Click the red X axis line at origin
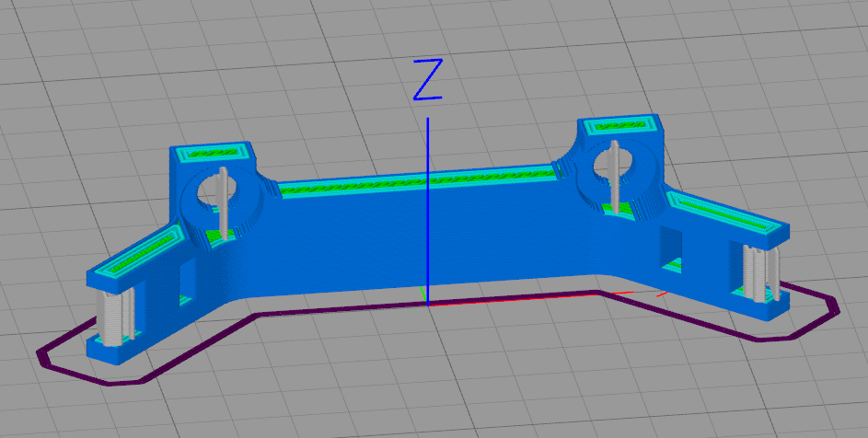Screen dimensions: 868x438 click(x=512, y=299)
